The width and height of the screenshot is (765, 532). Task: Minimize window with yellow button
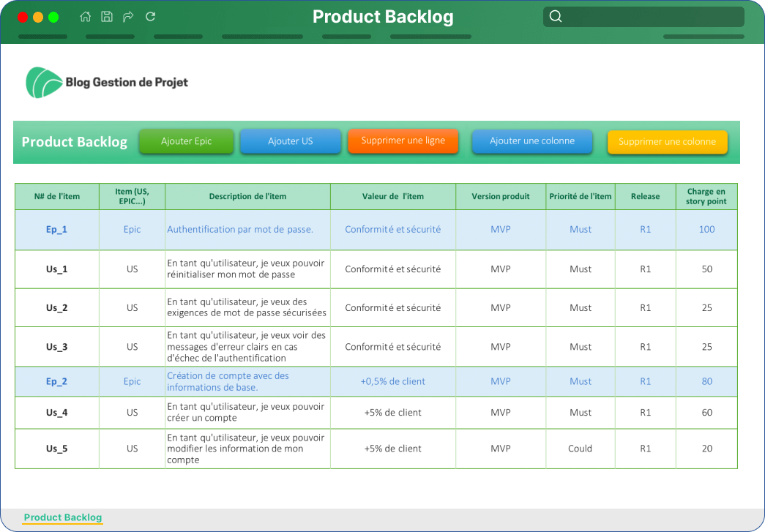pos(38,18)
